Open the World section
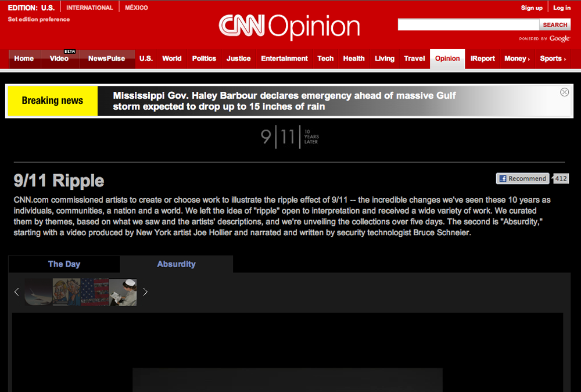 coord(172,59)
